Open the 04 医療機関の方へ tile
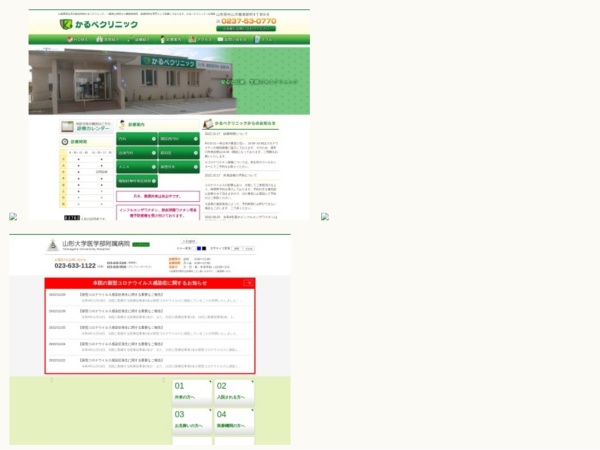 tap(234, 421)
